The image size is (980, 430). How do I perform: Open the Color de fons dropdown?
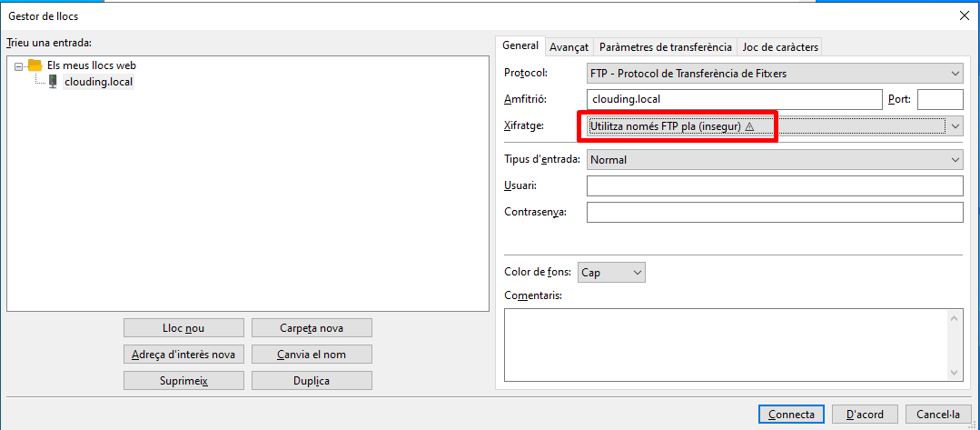pos(611,272)
